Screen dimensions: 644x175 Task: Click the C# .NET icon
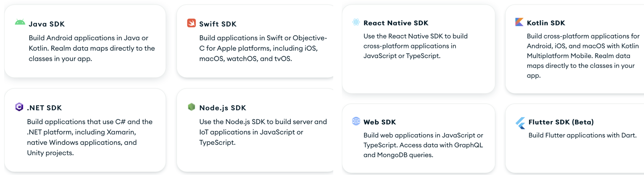19,107
